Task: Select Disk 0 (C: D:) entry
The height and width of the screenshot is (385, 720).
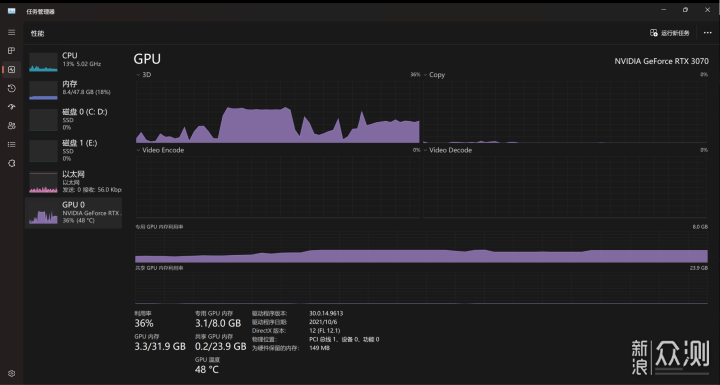Action: tap(73, 119)
